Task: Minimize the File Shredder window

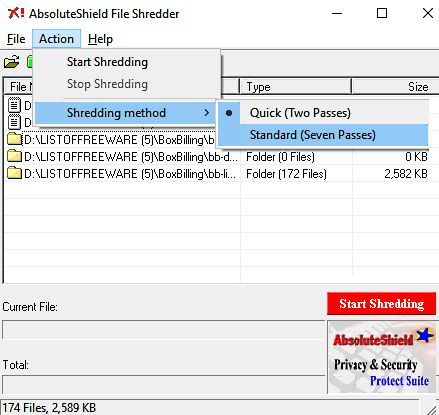Action: (337, 13)
